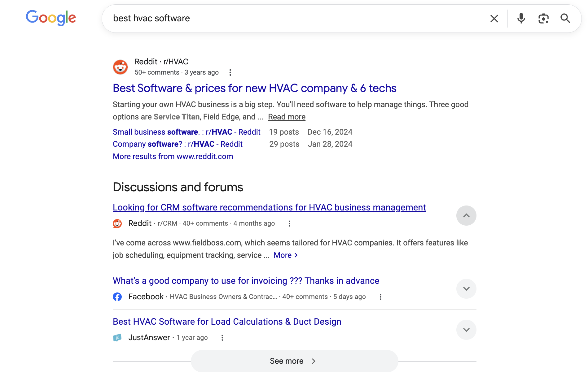This screenshot has width=588, height=385.
Task: Open options menu for JustAnswer discussion
Action: coord(222,338)
